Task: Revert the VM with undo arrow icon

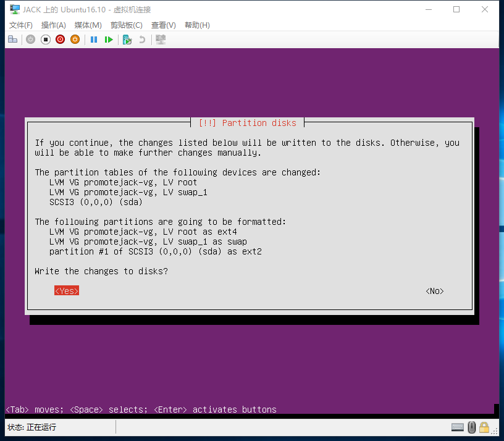Action: 142,40
